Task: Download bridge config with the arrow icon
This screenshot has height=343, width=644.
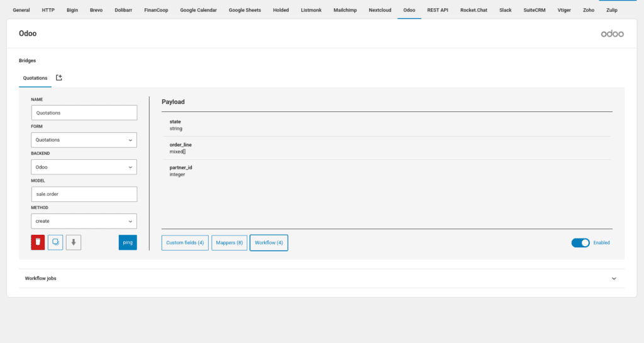Action: click(x=74, y=242)
